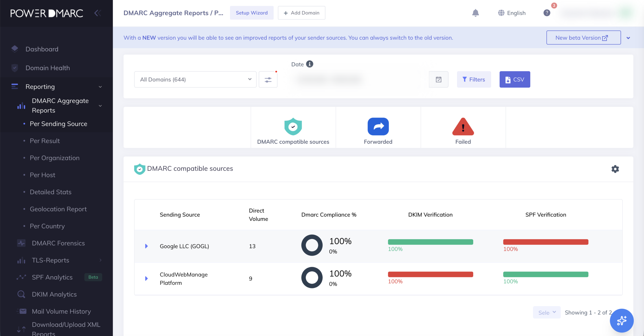Open the Per Host report
The height and width of the screenshot is (336, 644).
43,175
